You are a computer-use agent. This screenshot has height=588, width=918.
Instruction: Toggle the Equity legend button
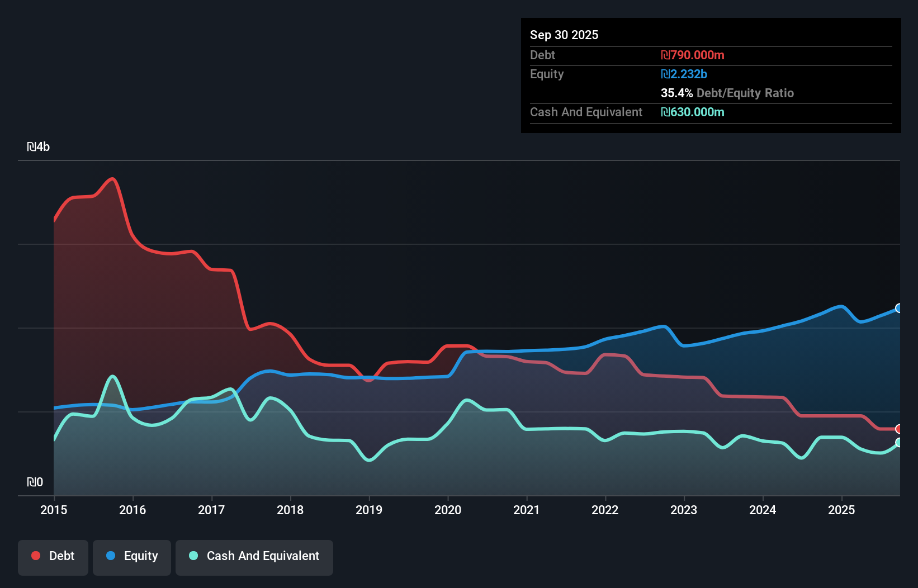(132, 557)
